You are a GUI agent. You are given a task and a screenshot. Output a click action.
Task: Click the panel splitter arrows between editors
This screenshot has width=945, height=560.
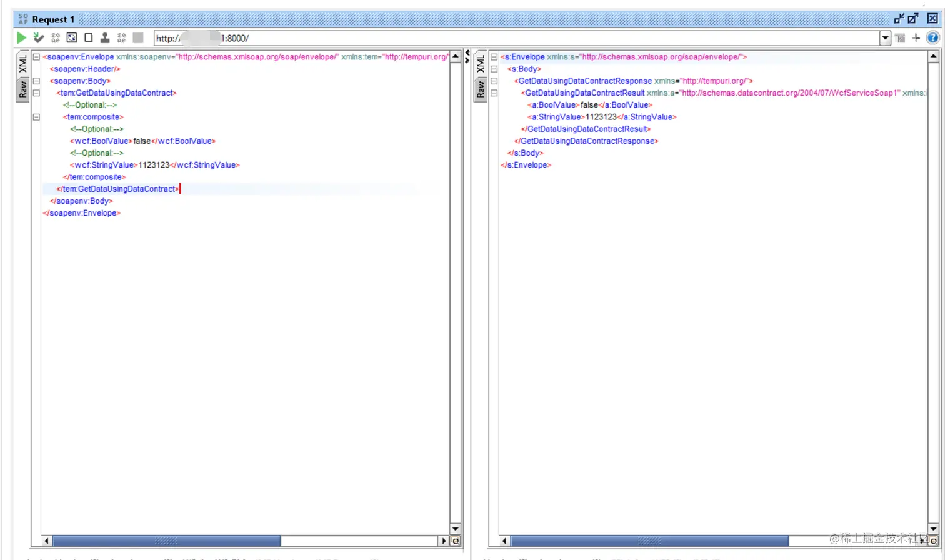tap(467, 56)
